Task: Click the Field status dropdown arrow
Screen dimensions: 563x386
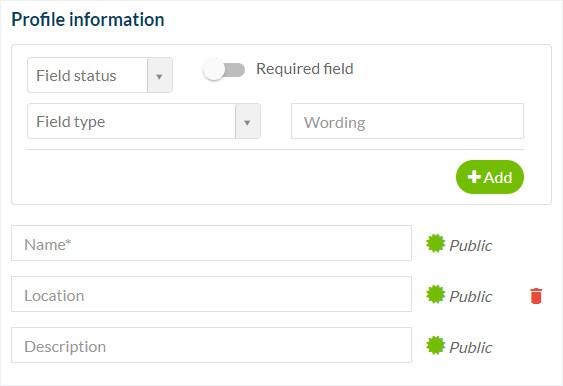Action: coord(159,76)
